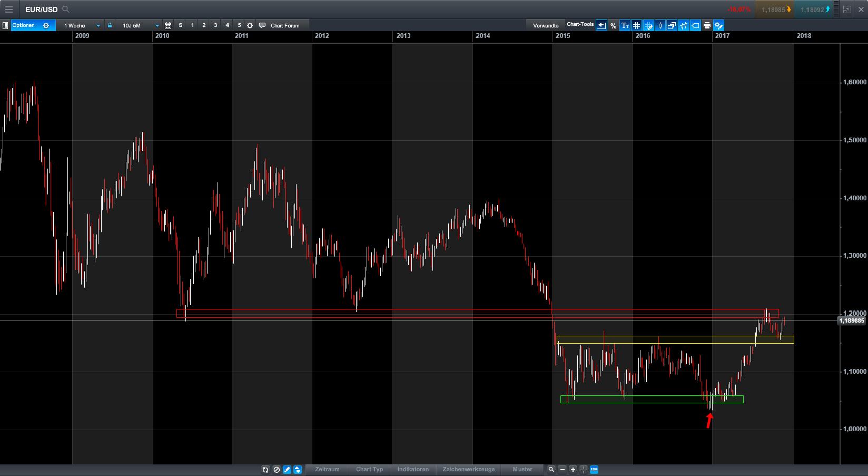Toggle the no-drawing (prohibition) icon at bottom
The width and height of the screenshot is (868, 476).
pyautogui.click(x=276, y=469)
